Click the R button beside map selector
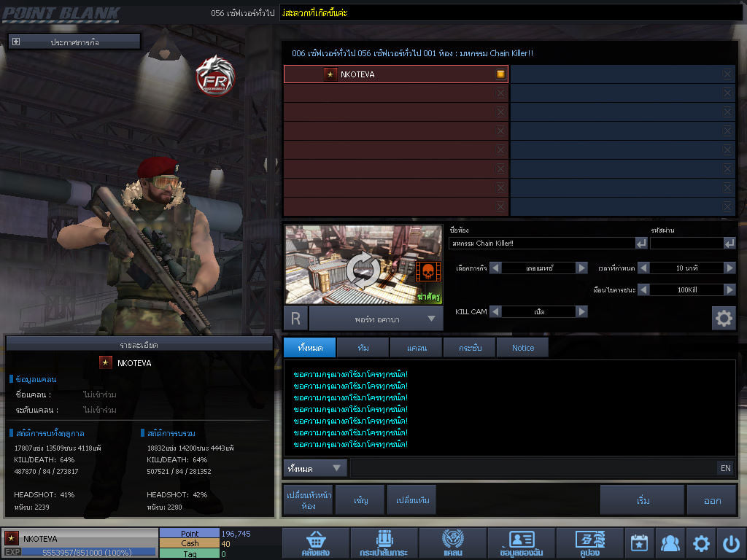The height and width of the screenshot is (560, 747). [x=295, y=319]
